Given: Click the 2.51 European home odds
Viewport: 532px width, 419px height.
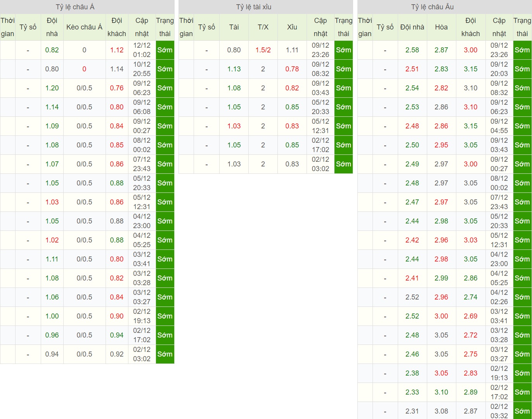Looking at the screenshot, I should (412, 69).
